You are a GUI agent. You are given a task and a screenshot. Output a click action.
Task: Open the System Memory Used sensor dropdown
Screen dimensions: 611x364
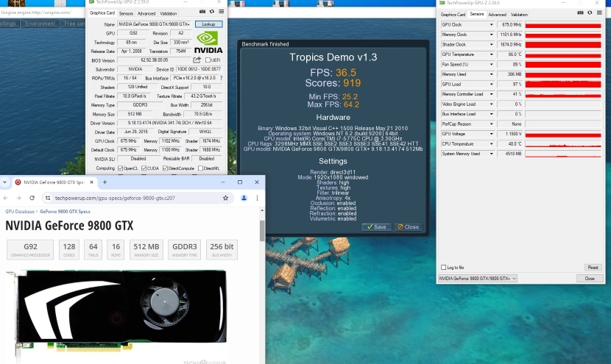pos(491,154)
